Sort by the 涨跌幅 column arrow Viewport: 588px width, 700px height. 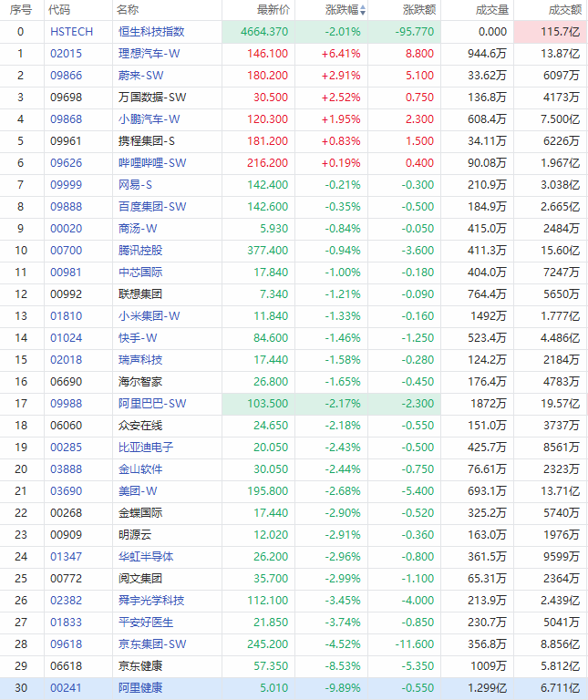click(x=363, y=10)
